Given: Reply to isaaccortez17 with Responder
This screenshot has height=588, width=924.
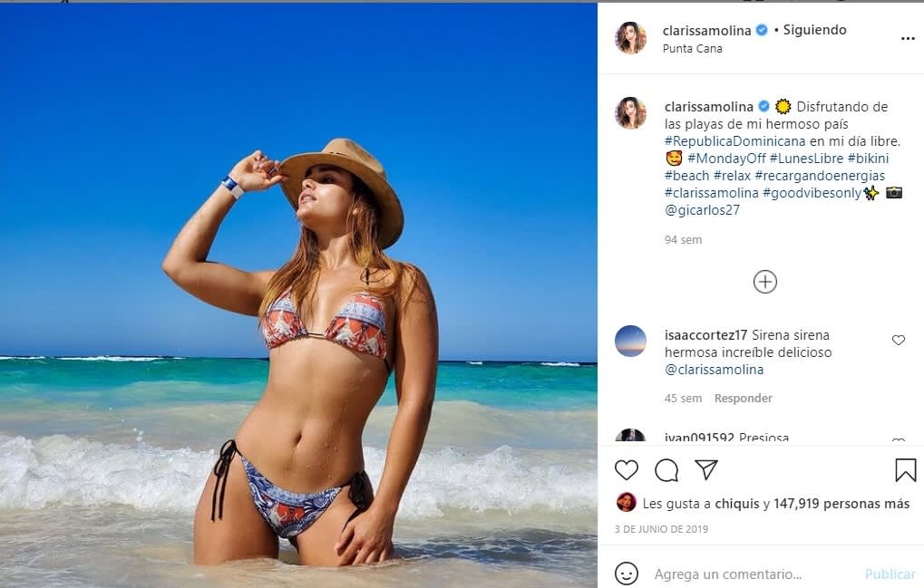Looking at the screenshot, I should tap(743, 399).
